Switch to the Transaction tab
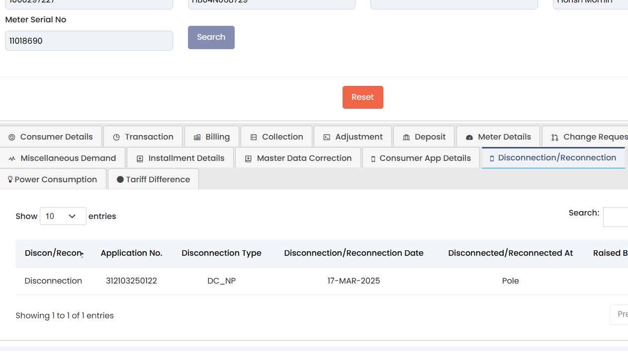The image size is (628, 364). pos(143,137)
